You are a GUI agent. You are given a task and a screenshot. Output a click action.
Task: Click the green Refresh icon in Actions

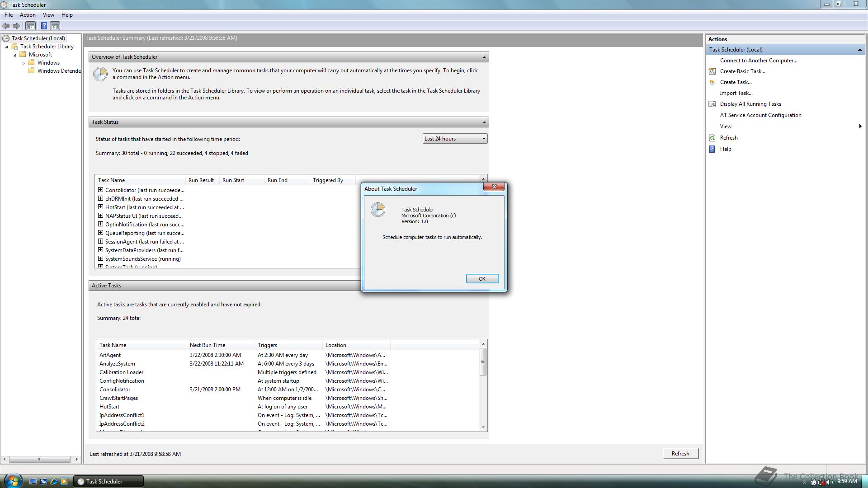tap(712, 138)
